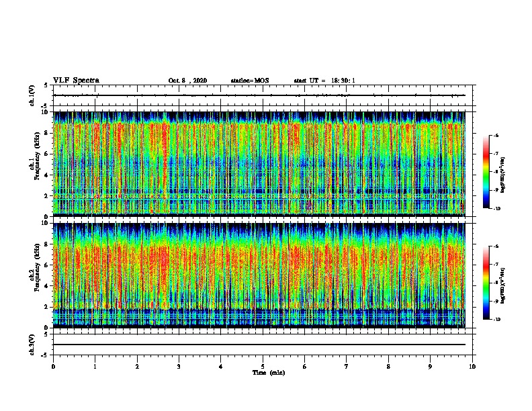The height and width of the screenshot is (411, 532).
Task: Click the "-10" label on ch.2 color bar
Action: (496, 319)
